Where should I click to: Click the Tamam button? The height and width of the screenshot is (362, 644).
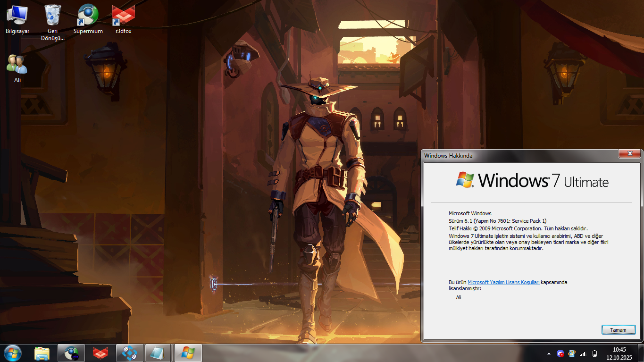[619, 330]
